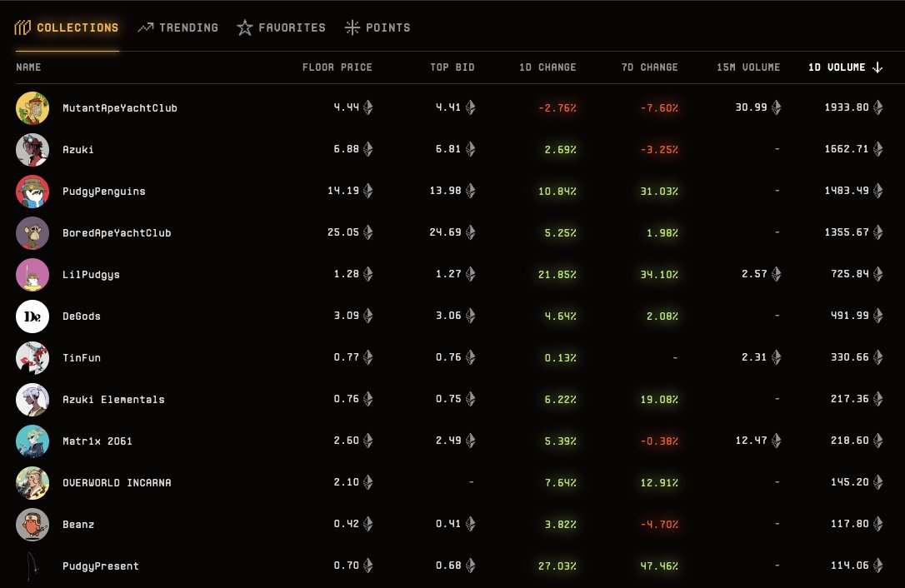Click Matrix 2061 top bid 2.49
Image resolution: width=905 pixels, height=588 pixels.
coord(448,441)
